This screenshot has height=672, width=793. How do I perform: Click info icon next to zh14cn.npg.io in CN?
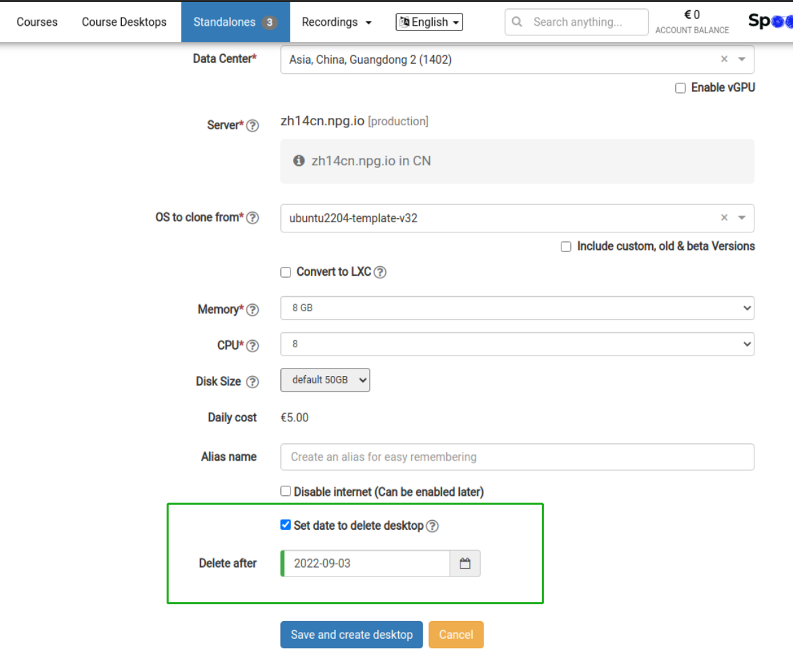[299, 161]
